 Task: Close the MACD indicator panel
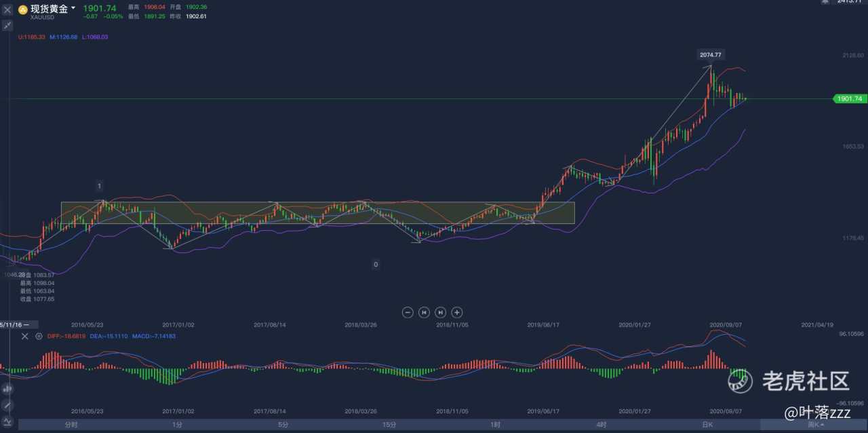25,336
